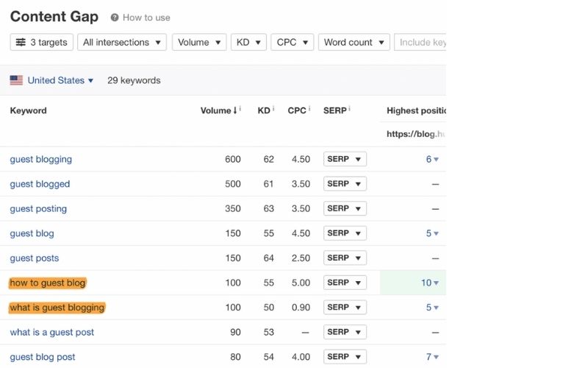Open the 3 targets settings
The image size is (588, 368).
[x=42, y=42]
